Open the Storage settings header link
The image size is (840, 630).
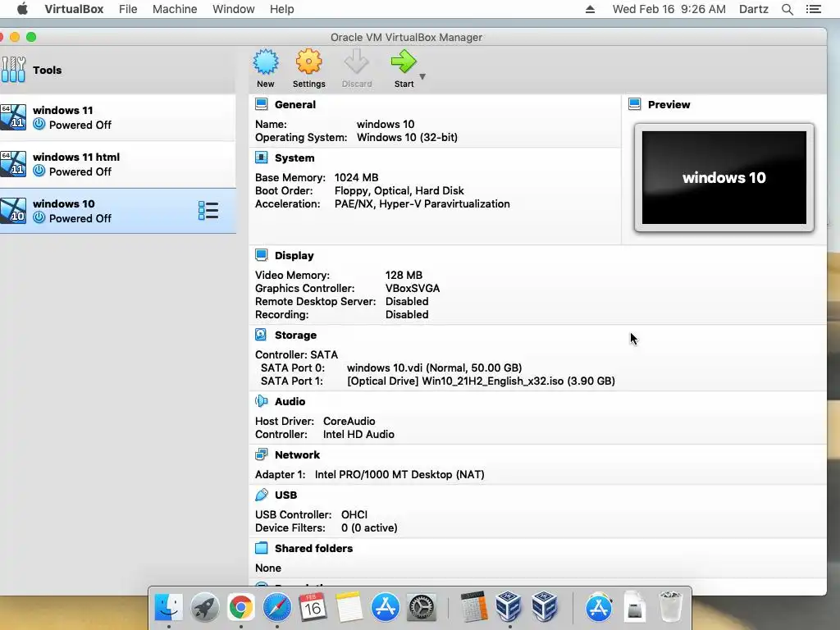click(295, 335)
